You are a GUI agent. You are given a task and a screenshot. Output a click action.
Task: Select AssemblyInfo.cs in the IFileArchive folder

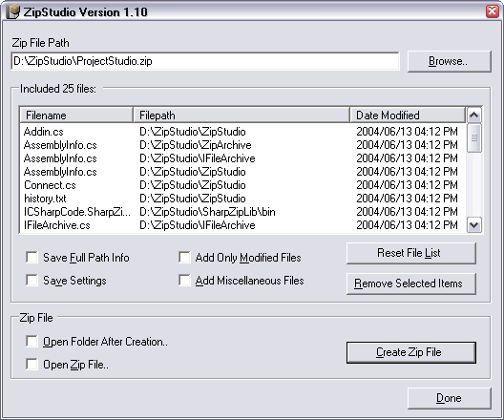(x=242, y=158)
